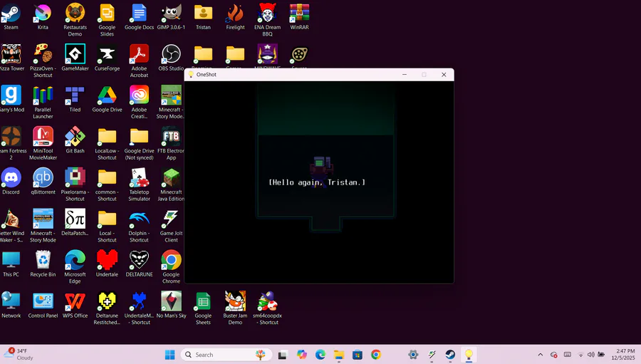
Task: Open the LocalLow shortcut folder
Action: (x=107, y=143)
